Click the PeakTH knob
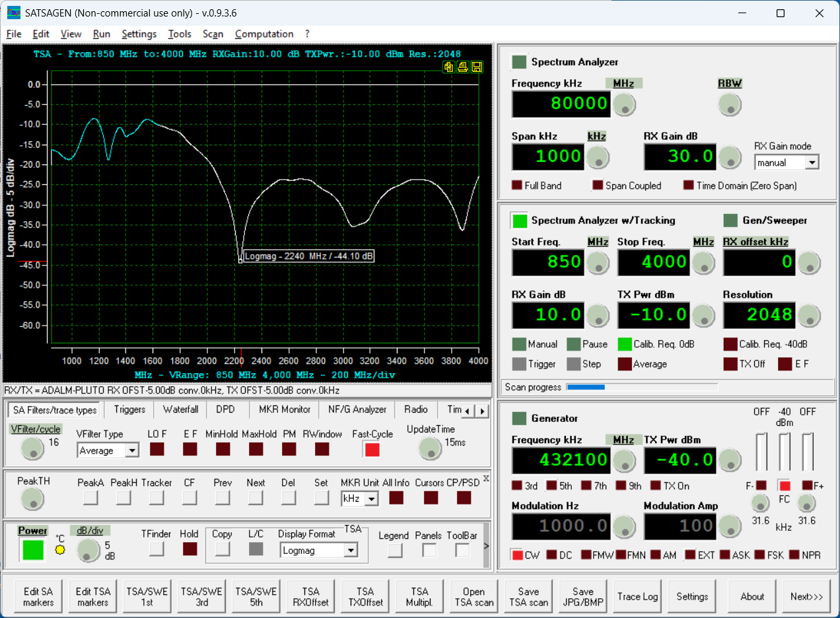The height and width of the screenshot is (618, 840). [30, 499]
